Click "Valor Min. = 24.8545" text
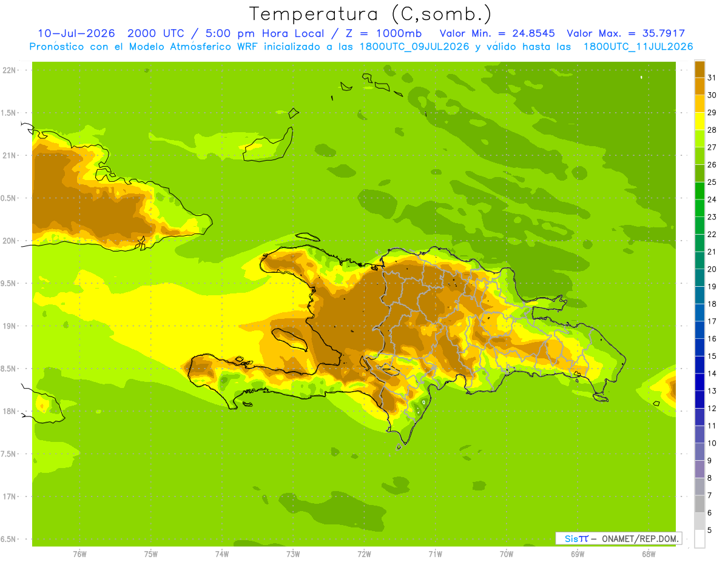Screen dimensions: 728x562 [497, 33]
